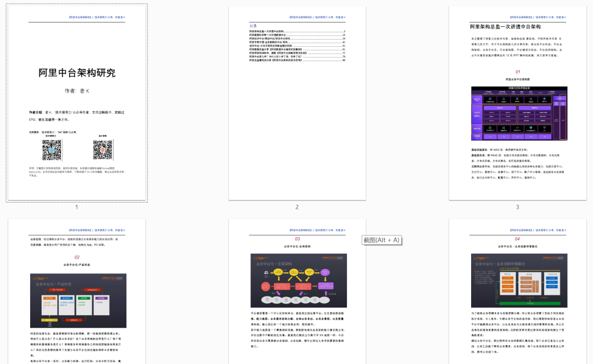Click the left QR code with blue center
The width and height of the screenshot is (593, 364).
(52, 150)
